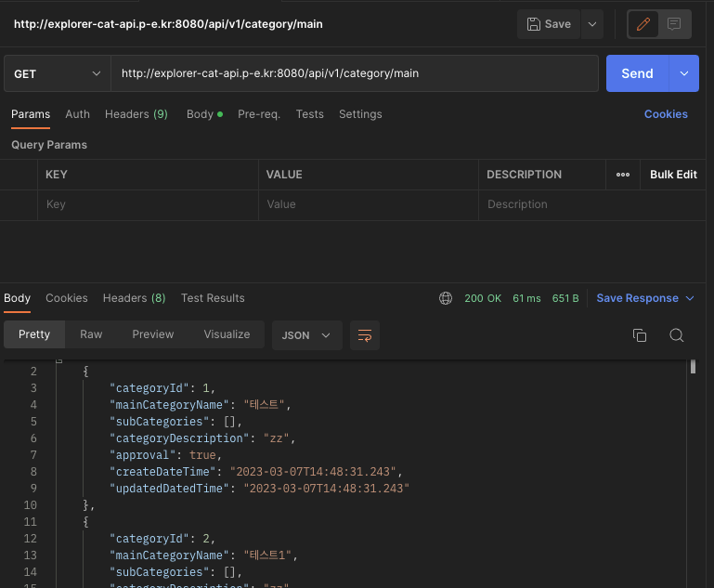714x588 pixels.
Task: Click the "categoryId": 2 line
Action: click(x=162, y=539)
